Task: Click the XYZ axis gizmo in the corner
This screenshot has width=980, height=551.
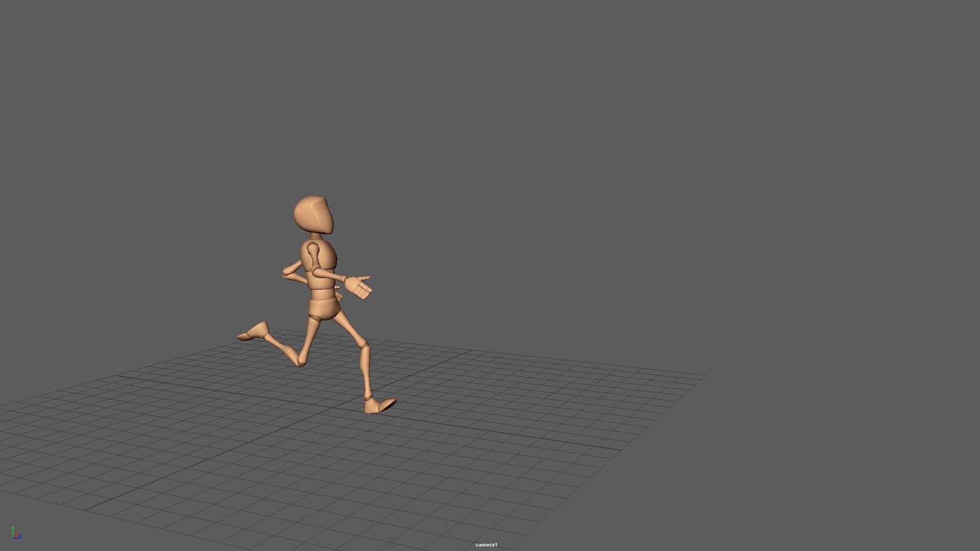Action: [16, 533]
